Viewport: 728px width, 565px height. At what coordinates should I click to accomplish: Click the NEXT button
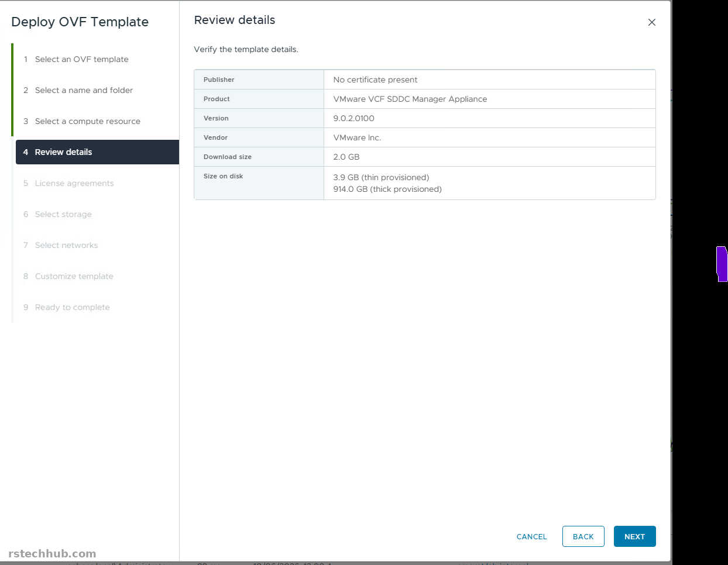pos(634,536)
